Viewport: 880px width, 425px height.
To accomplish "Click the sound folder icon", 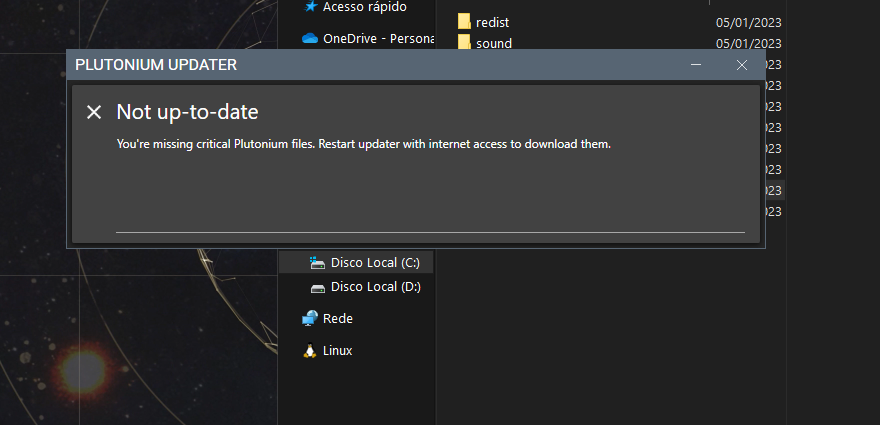I will (x=464, y=42).
